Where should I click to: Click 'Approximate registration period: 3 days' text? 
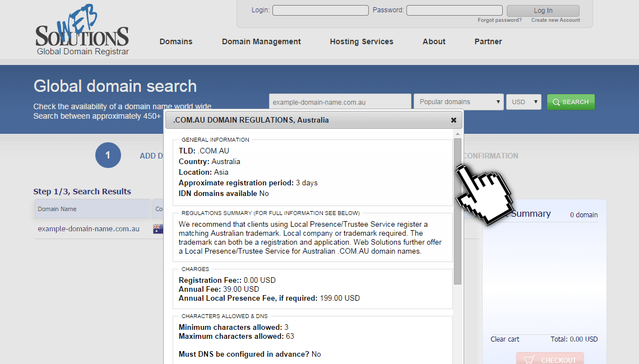248,183
